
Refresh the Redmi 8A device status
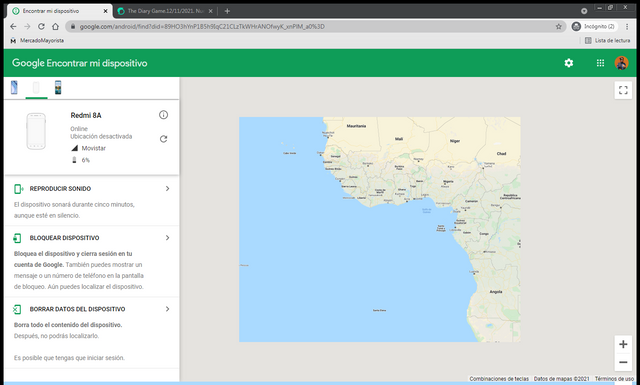(163, 139)
